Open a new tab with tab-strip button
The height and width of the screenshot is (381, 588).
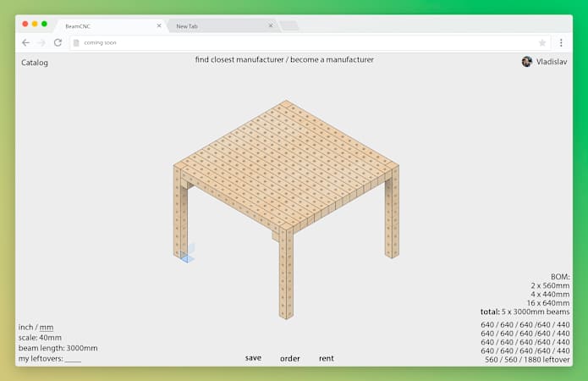point(289,26)
